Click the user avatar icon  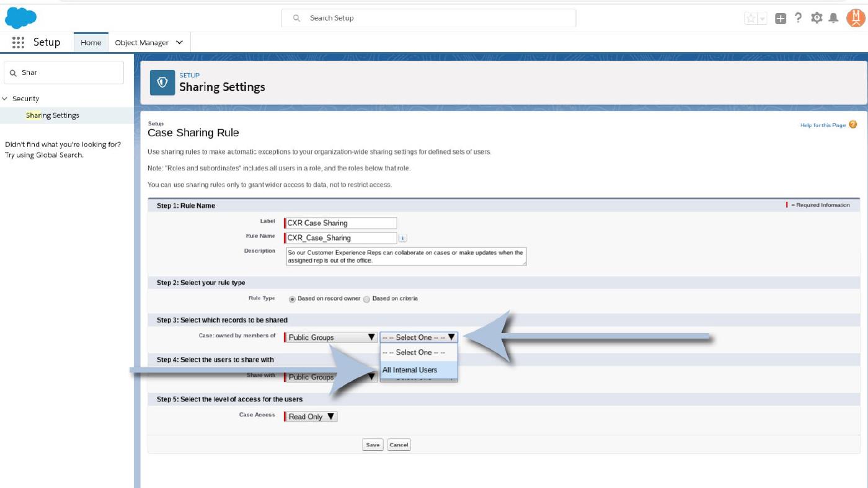tap(855, 18)
